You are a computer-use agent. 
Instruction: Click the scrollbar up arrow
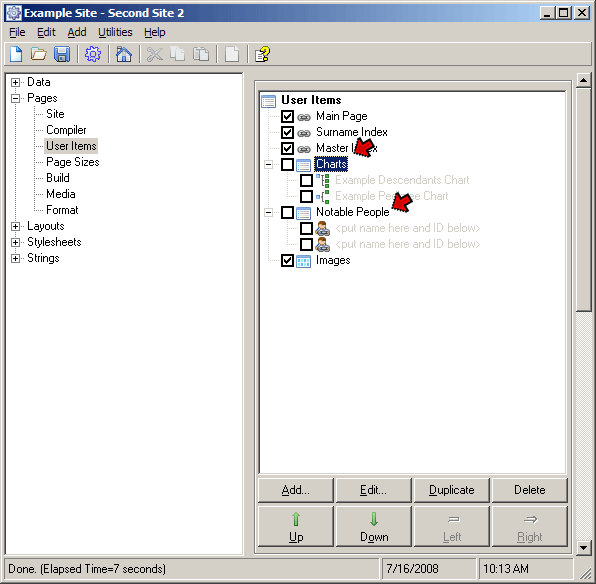[x=583, y=80]
